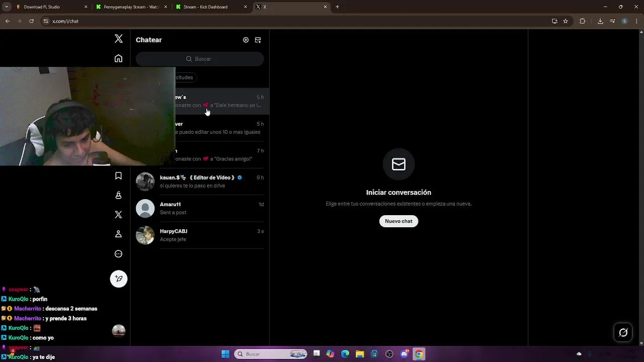644x362 pixels.
Task: Open Discord from taskbar
Action: pyautogui.click(x=404, y=354)
